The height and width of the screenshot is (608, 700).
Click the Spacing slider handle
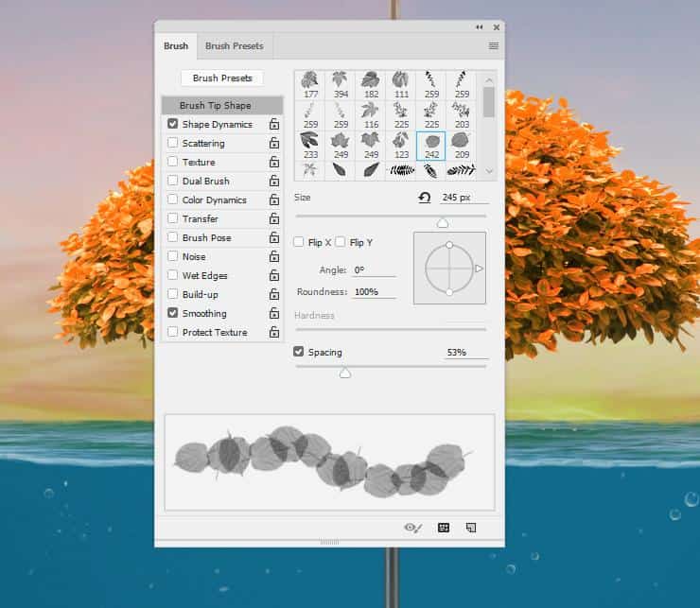(x=344, y=373)
